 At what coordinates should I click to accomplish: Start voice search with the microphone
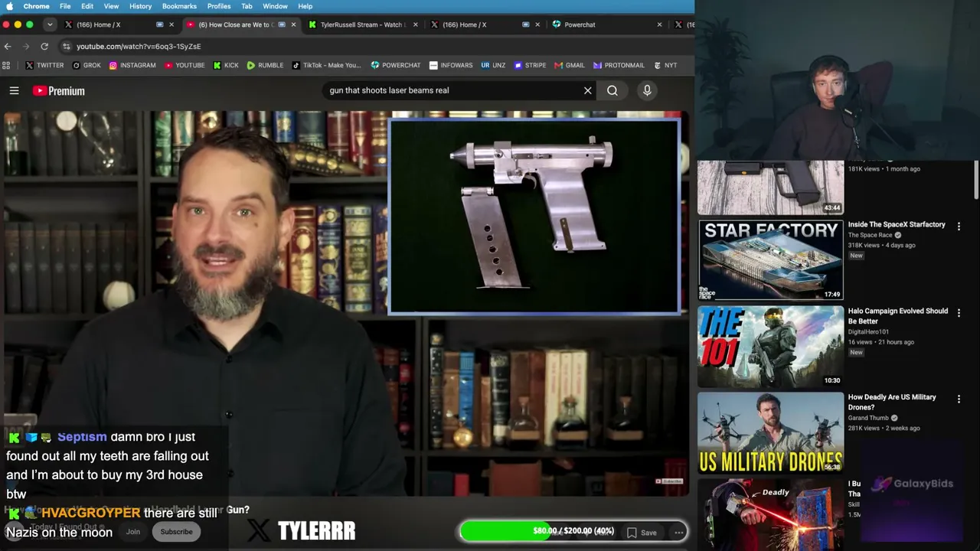(x=647, y=90)
